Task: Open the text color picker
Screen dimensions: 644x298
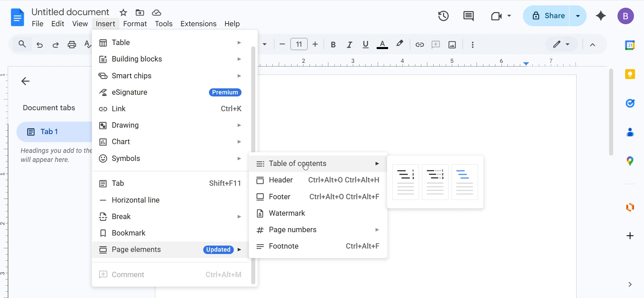Action: [x=382, y=45]
